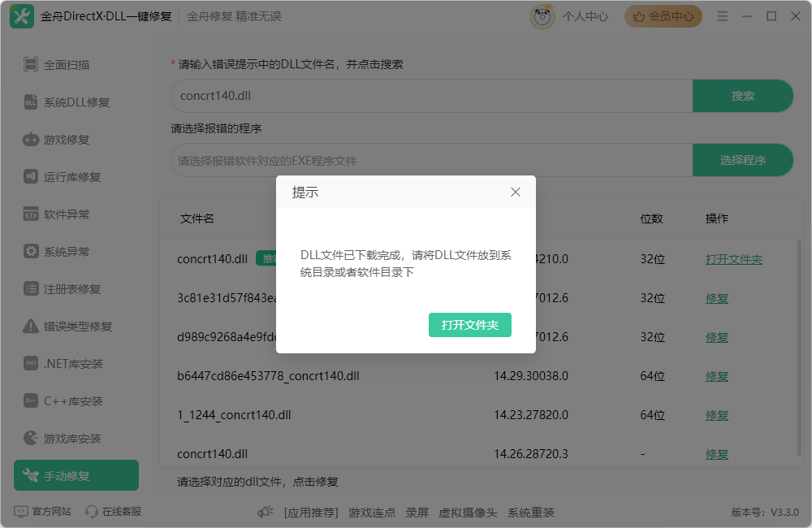Click the 系统异常 gear icon
812x528 pixels.
click(x=31, y=251)
